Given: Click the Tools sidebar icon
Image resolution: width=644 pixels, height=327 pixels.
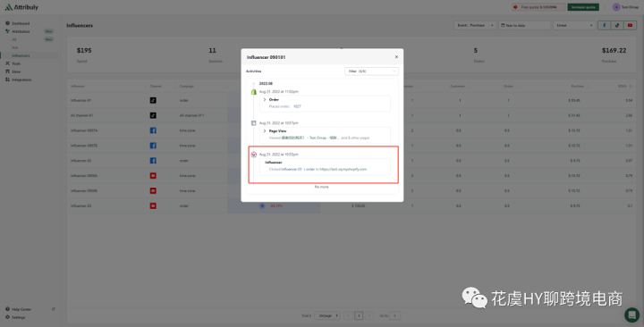Looking at the screenshot, I should tap(7, 63).
